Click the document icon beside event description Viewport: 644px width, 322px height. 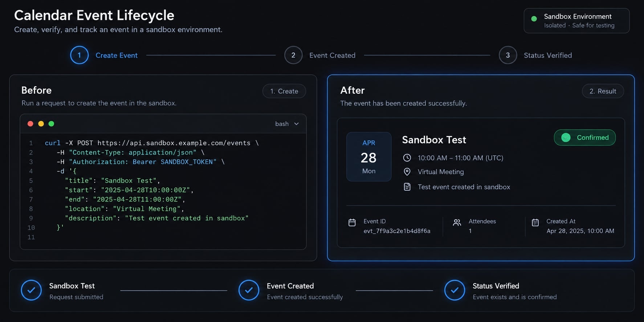tap(407, 187)
